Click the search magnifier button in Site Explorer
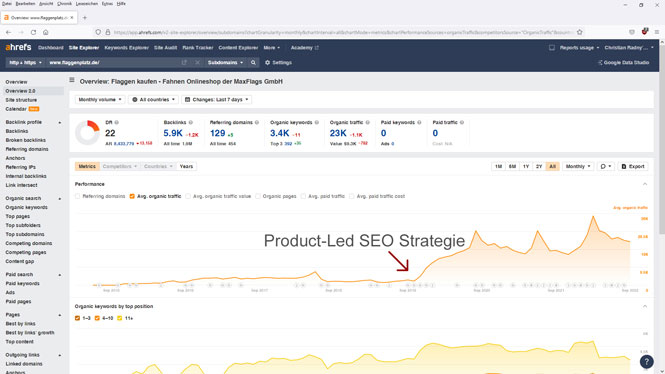The image size is (665, 374). [x=253, y=62]
